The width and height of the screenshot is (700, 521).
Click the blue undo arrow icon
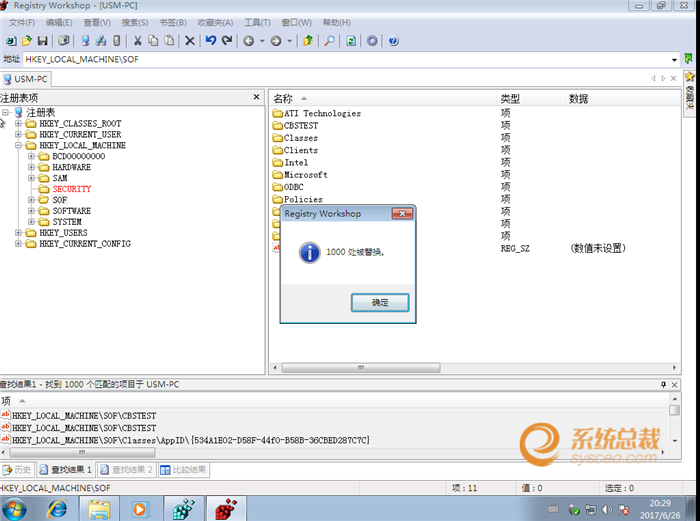pos(211,41)
